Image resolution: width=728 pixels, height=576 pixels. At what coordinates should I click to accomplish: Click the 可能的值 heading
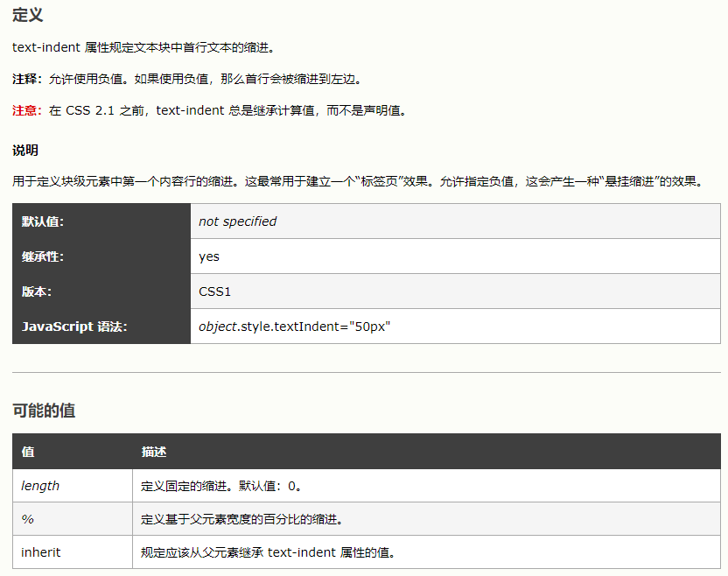point(40,410)
